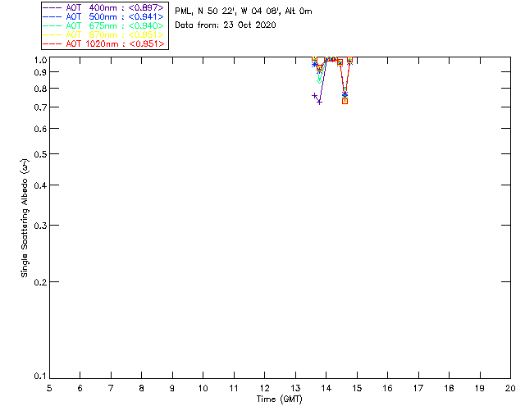Click y-axis tick label 0.9
525x420 pixels.
40,72
